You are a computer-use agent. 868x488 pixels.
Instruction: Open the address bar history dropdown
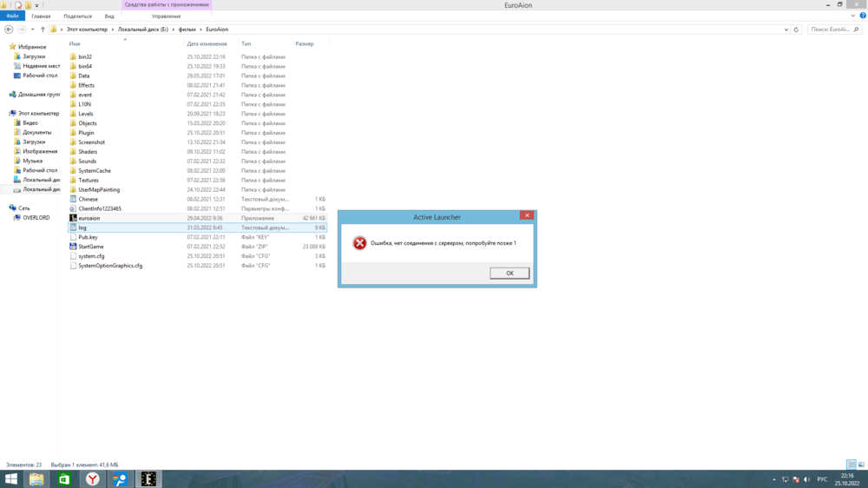[x=786, y=30]
